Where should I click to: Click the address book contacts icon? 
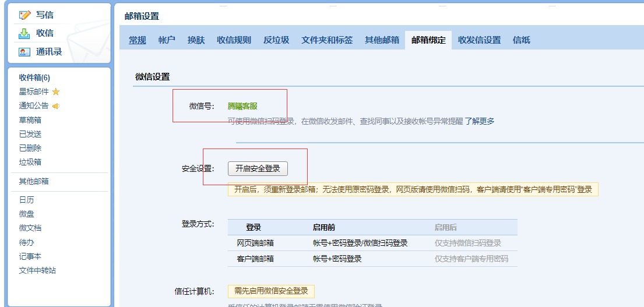24,52
